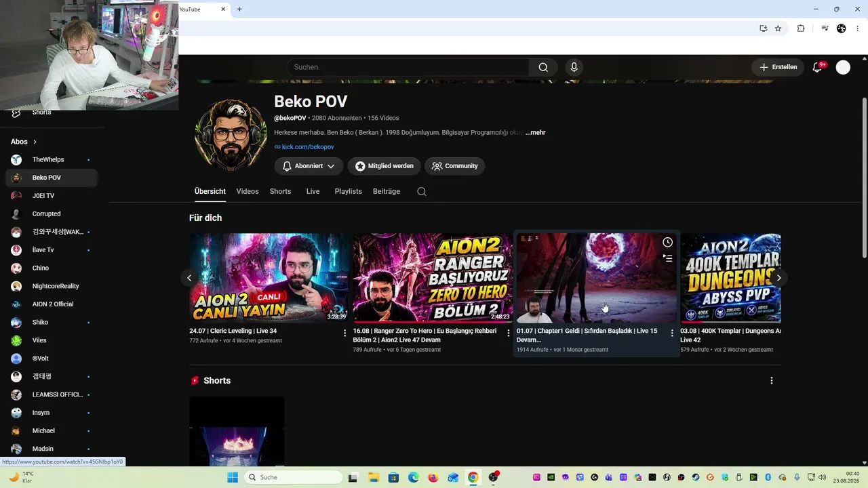Switch to the Übersicht tab
This screenshot has width=868, height=488.
pos(210,192)
